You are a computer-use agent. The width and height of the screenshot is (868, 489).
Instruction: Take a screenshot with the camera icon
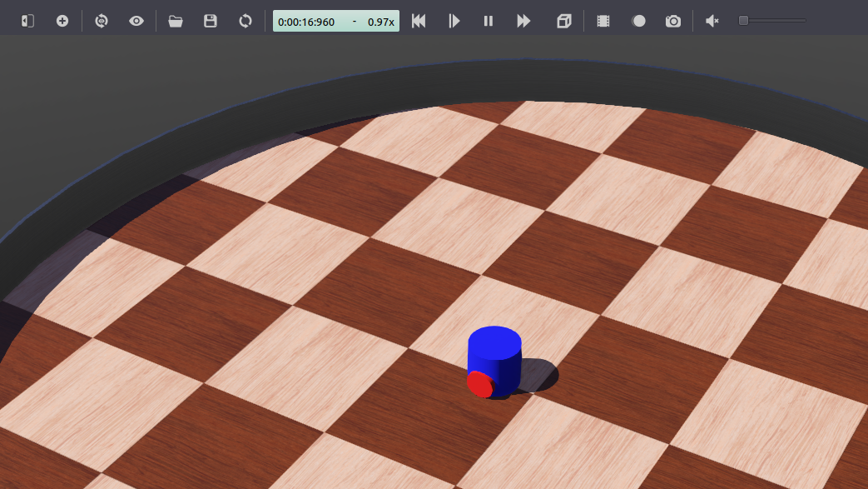coord(672,21)
